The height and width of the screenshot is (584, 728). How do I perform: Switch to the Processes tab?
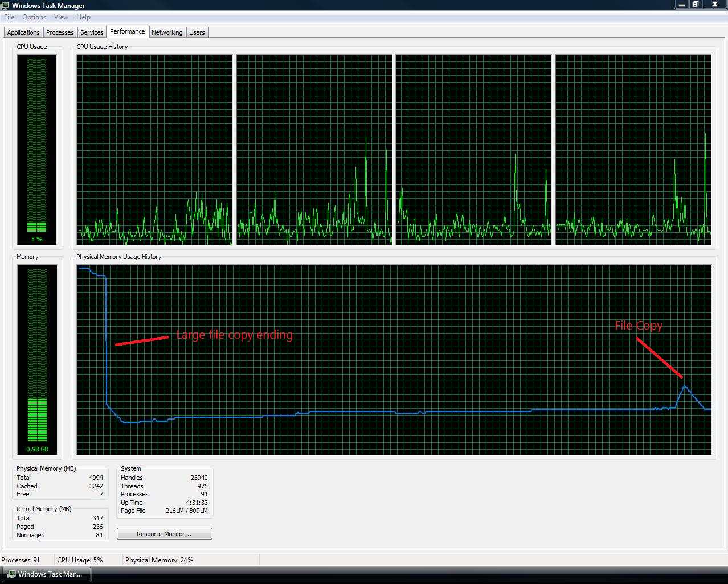pyautogui.click(x=59, y=32)
